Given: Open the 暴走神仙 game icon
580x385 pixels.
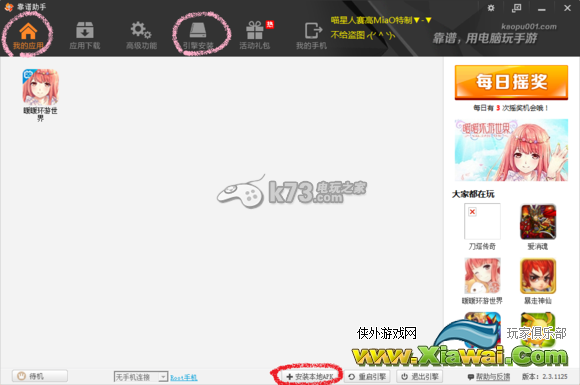Looking at the screenshot, I should pyautogui.click(x=538, y=276).
